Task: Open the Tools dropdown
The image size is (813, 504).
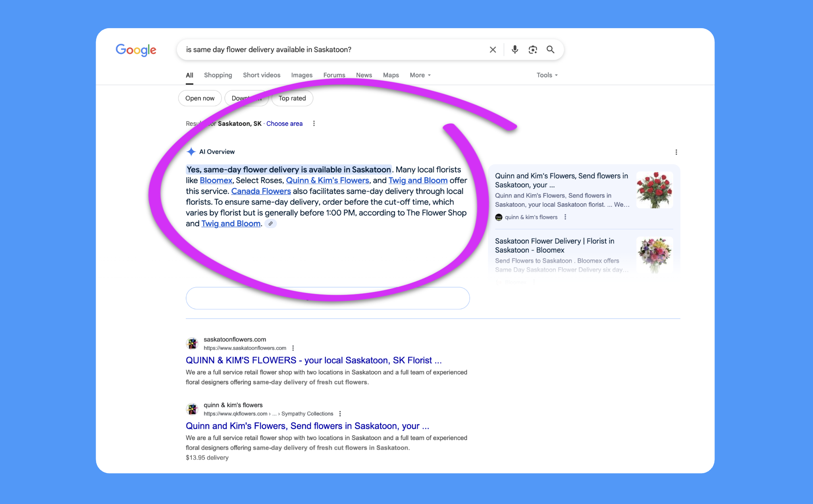Action: [x=547, y=75]
